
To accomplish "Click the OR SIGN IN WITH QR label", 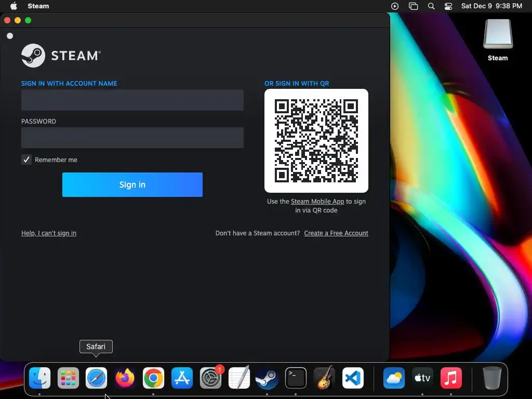I will click(x=297, y=84).
